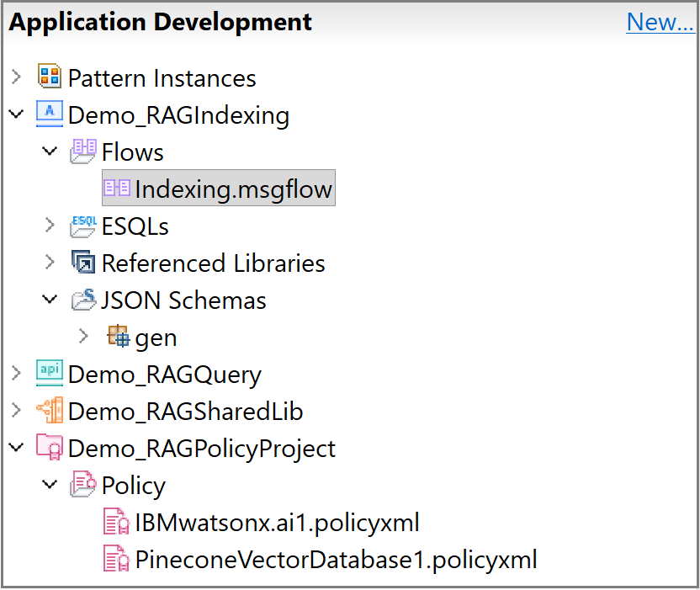Click the Demo_RAGSharedLib library icon
Screen dimensions: 700x590
point(50,411)
